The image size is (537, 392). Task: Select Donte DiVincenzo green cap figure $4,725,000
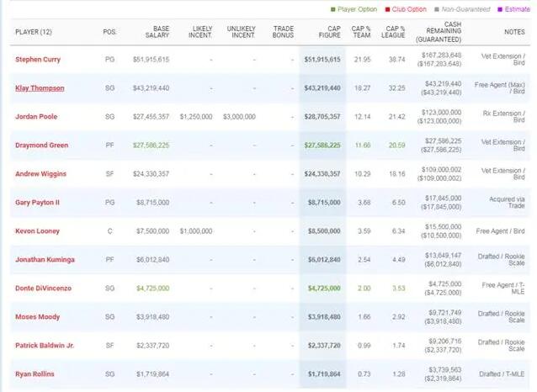click(324, 289)
